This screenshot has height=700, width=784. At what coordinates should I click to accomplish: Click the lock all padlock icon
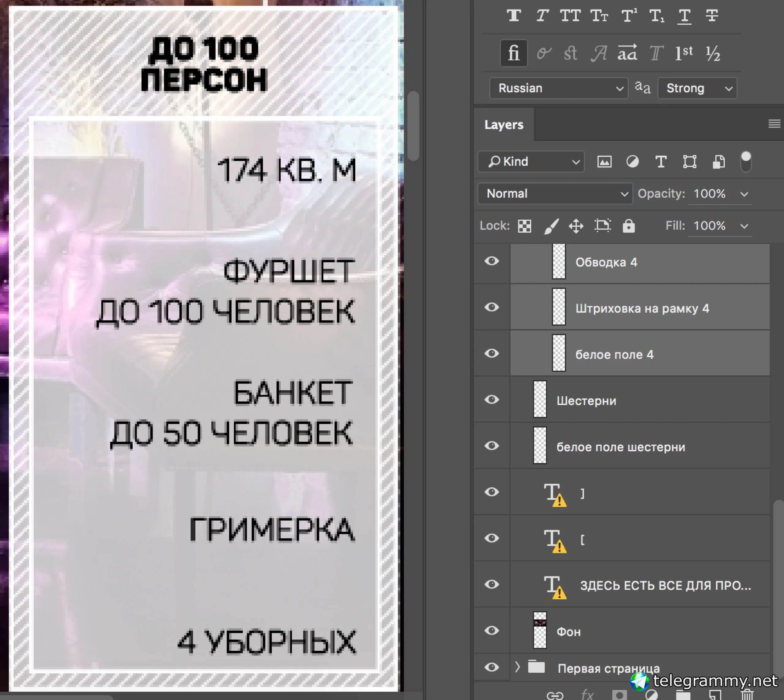coord(629,226)
